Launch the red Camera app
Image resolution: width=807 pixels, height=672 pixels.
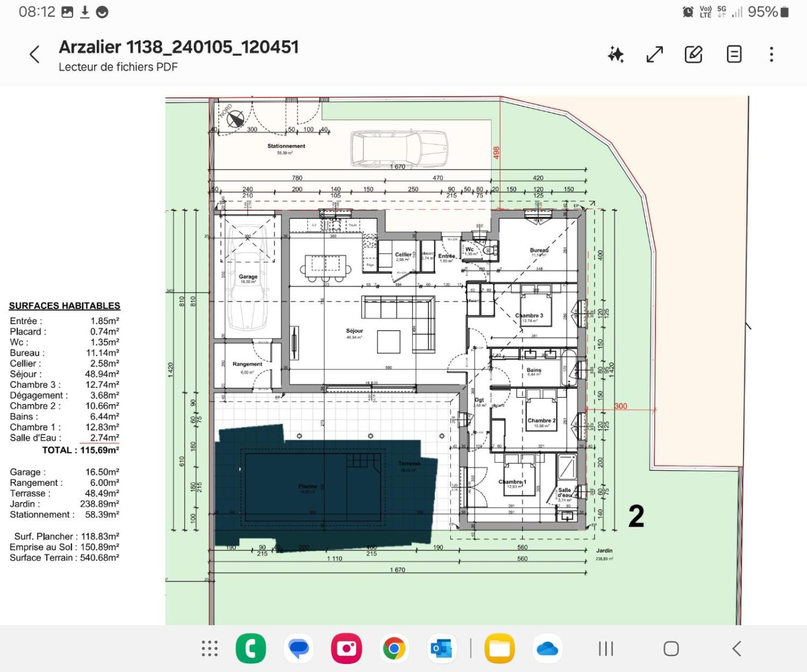(x=346, y=648)
